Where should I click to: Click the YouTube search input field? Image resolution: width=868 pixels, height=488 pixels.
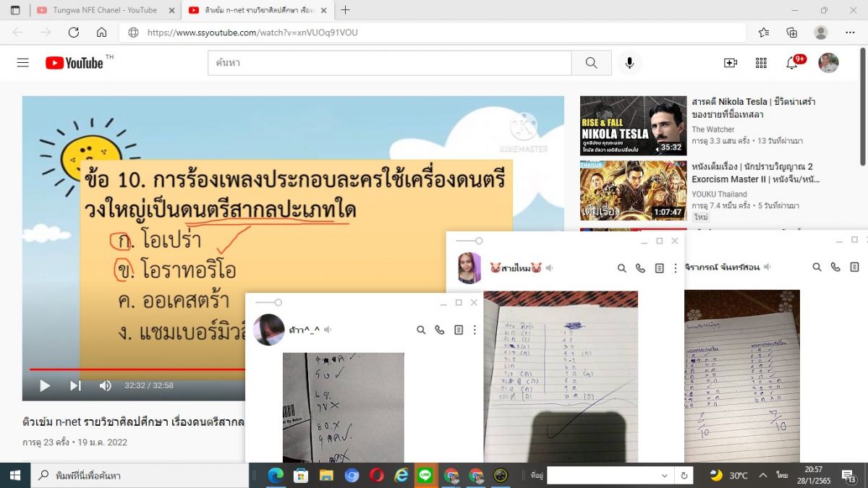389,63
